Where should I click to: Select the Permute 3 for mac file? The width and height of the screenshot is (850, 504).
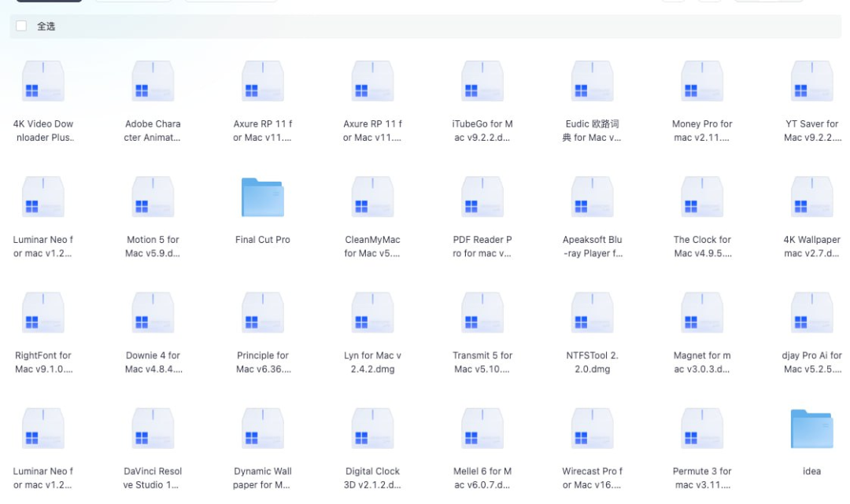(702, 429)
